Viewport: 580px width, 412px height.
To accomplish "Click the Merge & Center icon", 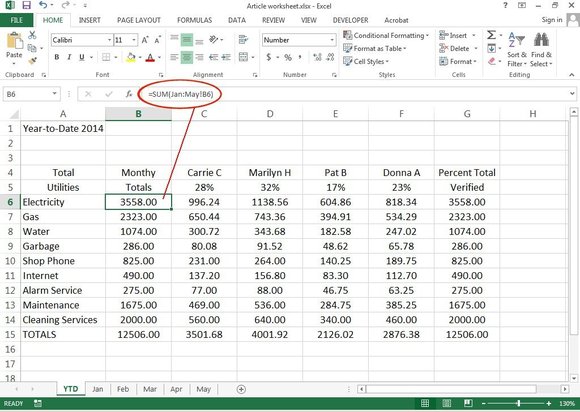I will click(243, 57).
